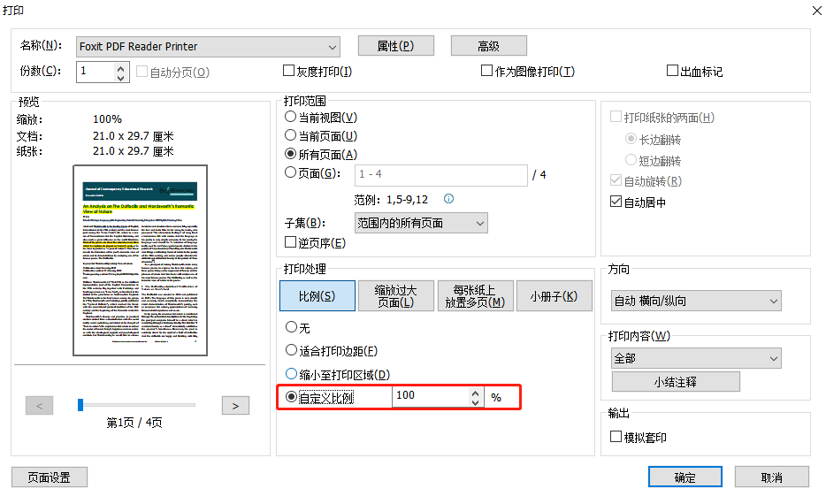Choose 适合打印边距 scaling option
This screenshot has height=504, width=826.
coord(291,351)
